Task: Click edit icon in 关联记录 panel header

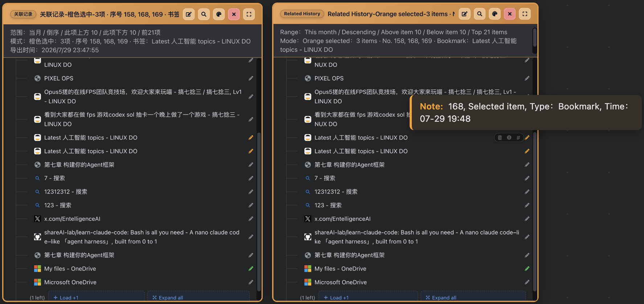Action: (189, 14)
